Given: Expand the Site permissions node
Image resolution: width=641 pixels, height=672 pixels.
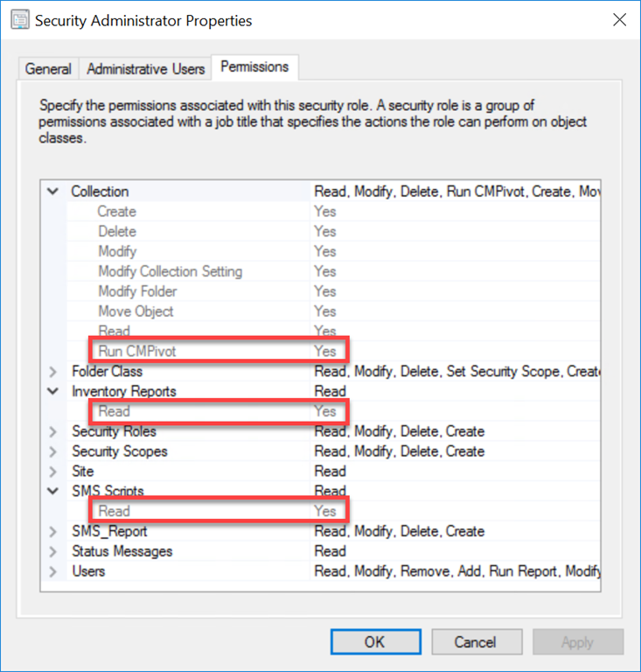Looking at the screenshot, I should 53,472.
